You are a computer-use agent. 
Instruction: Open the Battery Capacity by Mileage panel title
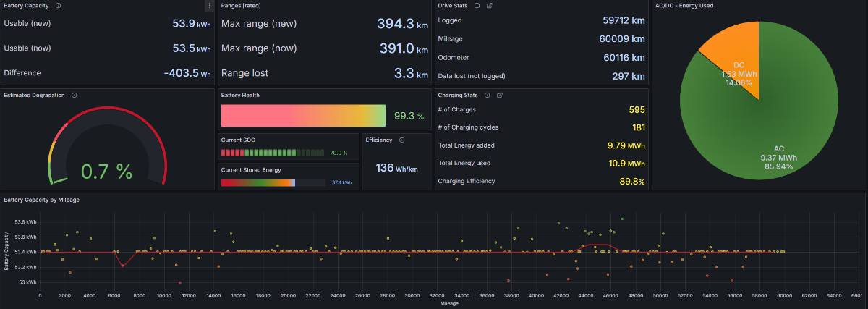41,199
